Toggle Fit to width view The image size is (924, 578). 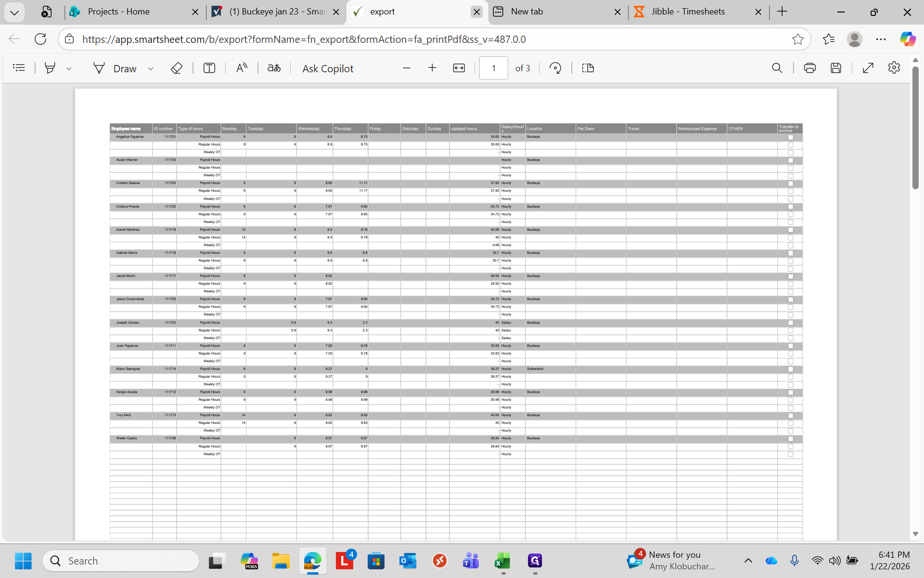coord(459,68)
